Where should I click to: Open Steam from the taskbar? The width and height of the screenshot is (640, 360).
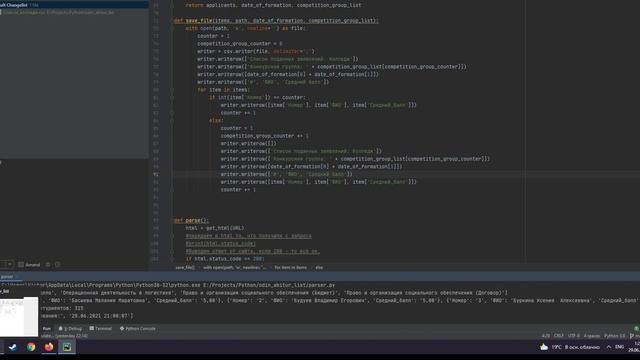click(13, 347)
